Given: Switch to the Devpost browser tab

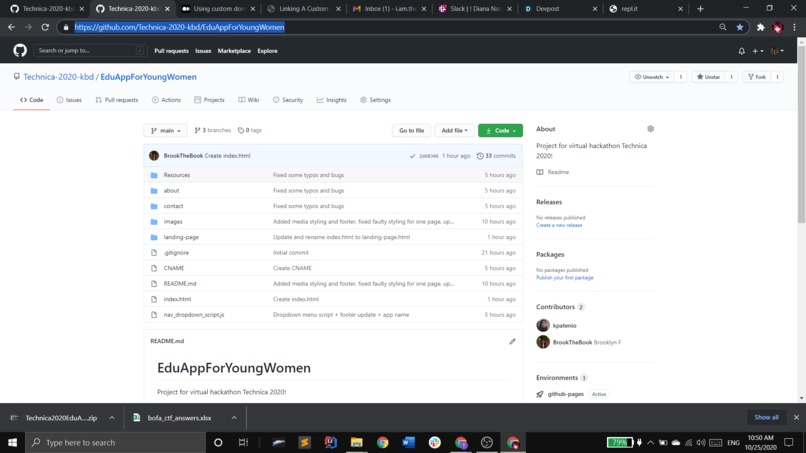Looking at the screenshot, I should point(559,9).
